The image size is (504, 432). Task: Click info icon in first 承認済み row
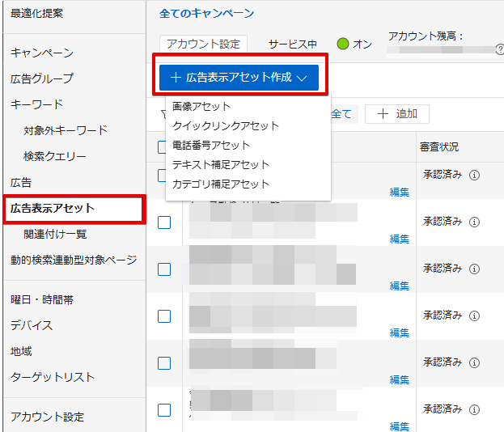pyautogui.click(x=475, y=175)
